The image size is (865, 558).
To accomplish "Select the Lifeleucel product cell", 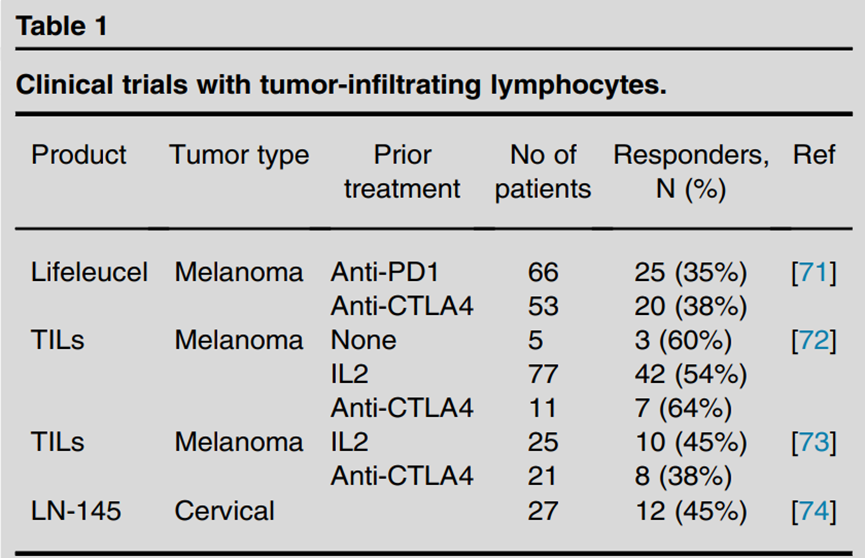I will [x=89, y=272].
